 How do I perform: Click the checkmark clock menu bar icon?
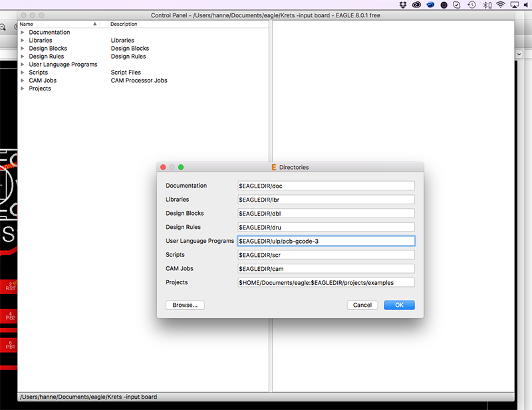click(457, 5)
